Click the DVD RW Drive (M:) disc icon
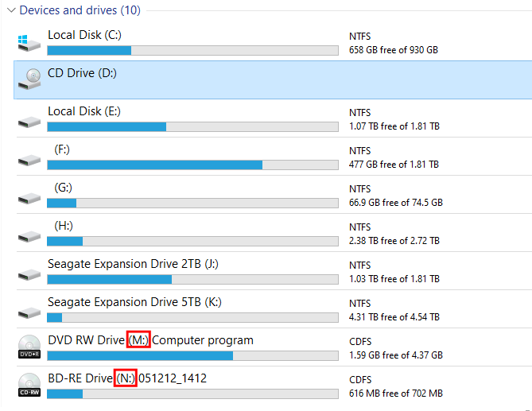This screenshot has height=411, width=532. click(29, 347)
